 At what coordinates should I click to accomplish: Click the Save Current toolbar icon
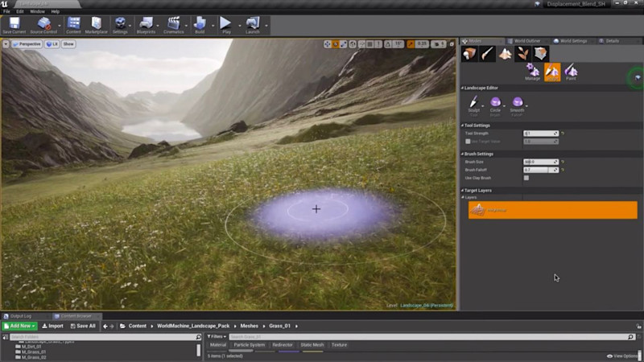coord(14,26)
